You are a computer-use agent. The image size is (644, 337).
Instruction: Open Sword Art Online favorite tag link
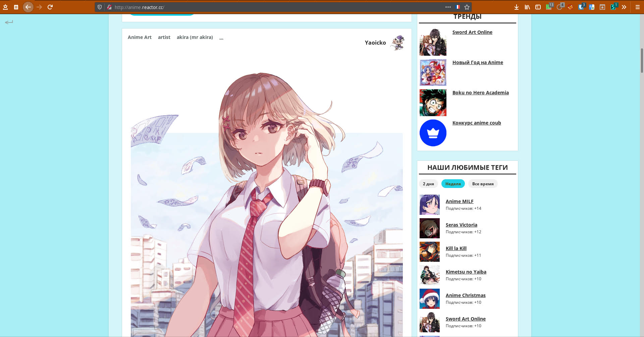pyautogui.click(x=466, y=319)
